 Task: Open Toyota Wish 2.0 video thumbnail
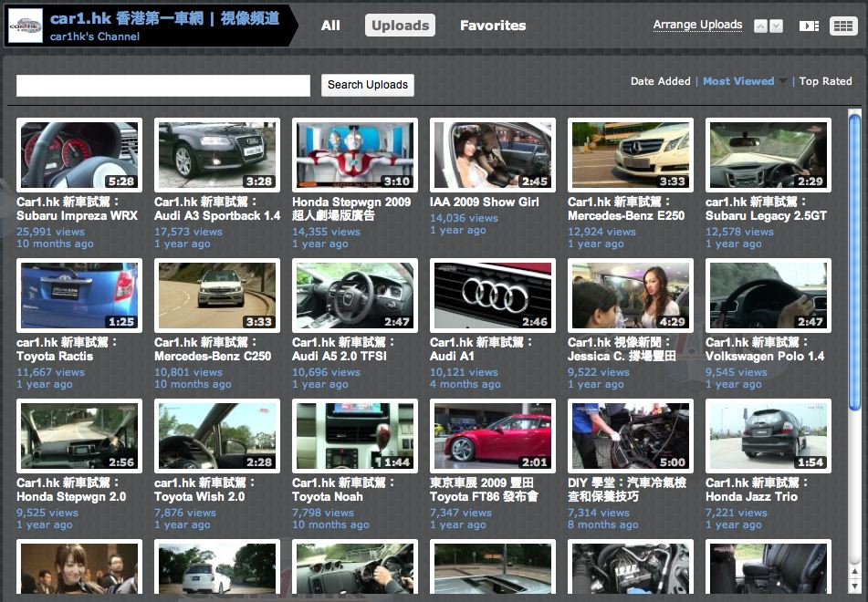(x=217, y=436)
